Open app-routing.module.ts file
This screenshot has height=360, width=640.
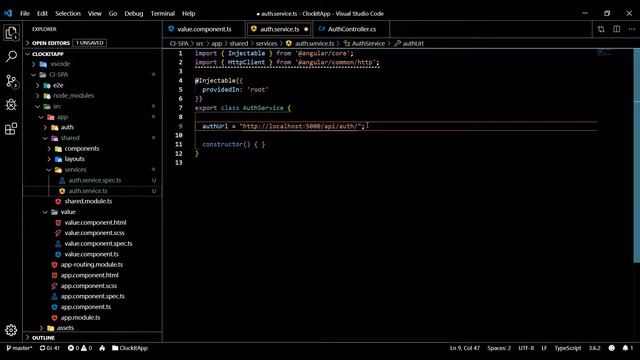[x=93, y=264]
